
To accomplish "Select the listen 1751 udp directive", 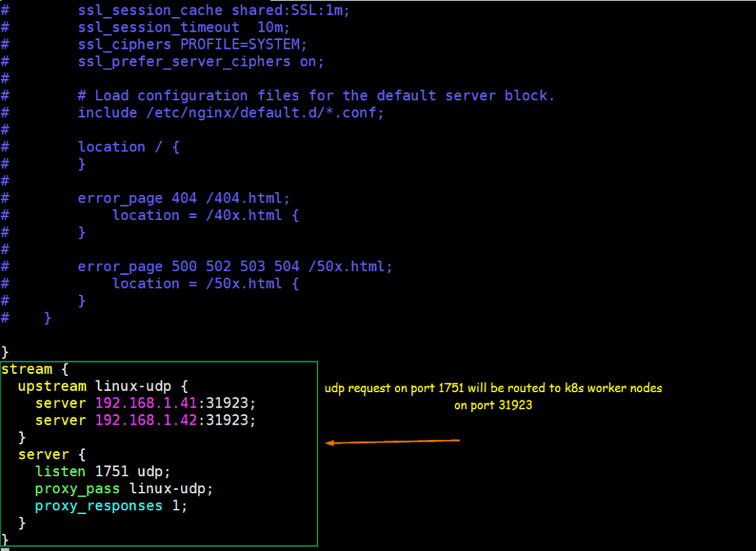I will (x=96, y=471).
